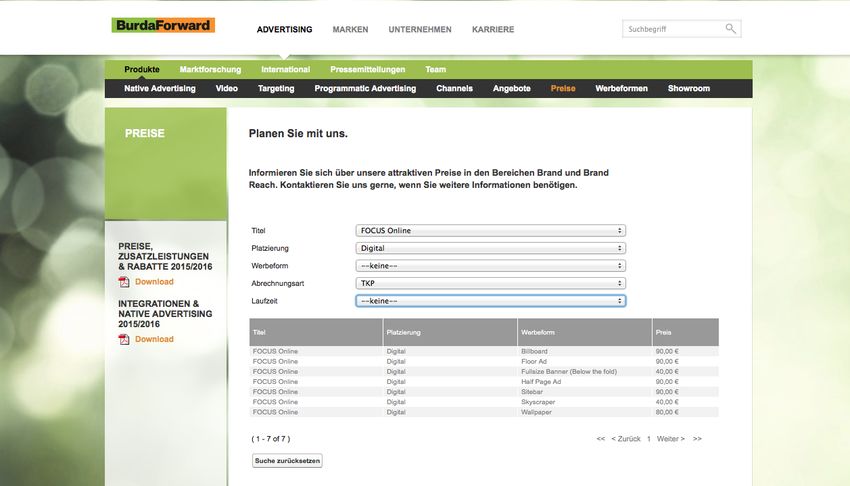Viewport: 850px width, 486px height.
Task: Jump to last page with >> link
Action: point(697,439)
